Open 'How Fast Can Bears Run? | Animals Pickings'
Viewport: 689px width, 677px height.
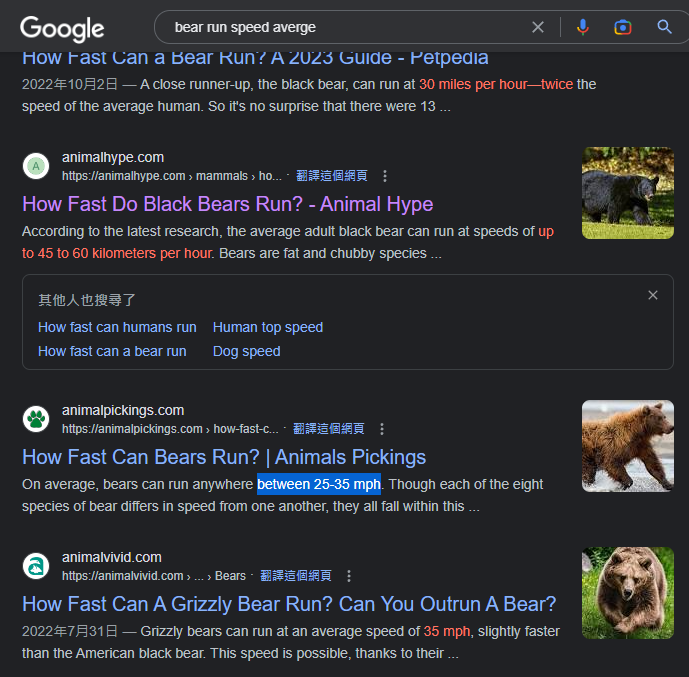[224, 457]
